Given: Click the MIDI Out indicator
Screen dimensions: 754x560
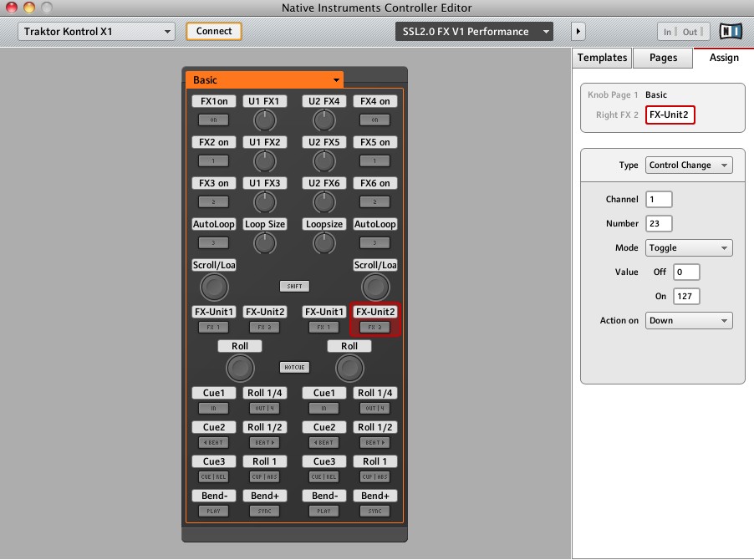Looking at the screenshot, I should tap(692, 32).
